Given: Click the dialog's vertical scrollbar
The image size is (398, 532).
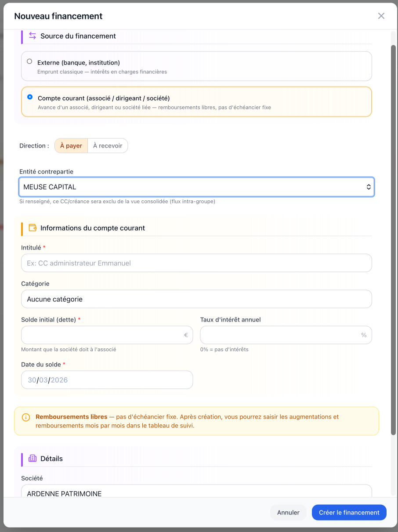Looking at the screenshot, I should tap(394, 240).
